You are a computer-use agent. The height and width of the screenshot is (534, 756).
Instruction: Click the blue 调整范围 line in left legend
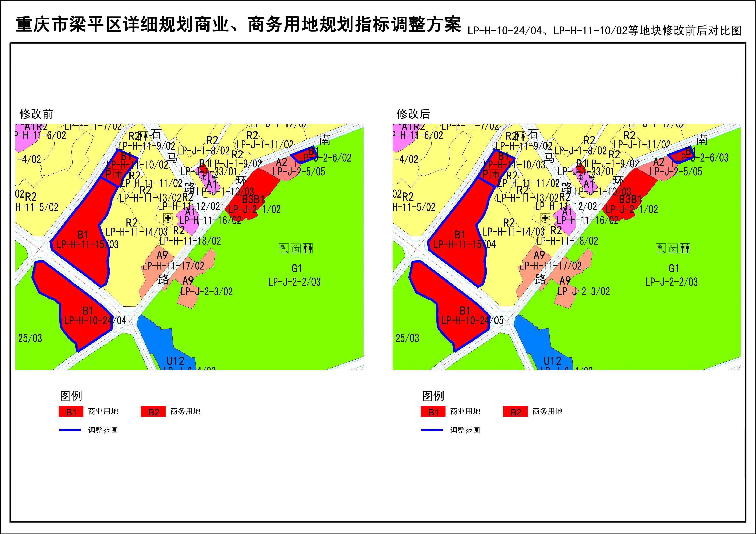tap(70, 430)
